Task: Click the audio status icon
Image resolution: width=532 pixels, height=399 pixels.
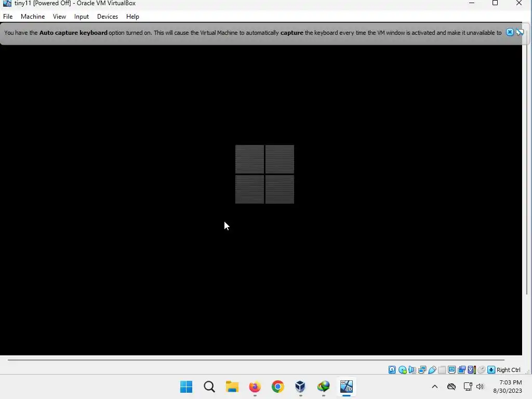Action: coord(412,370)
